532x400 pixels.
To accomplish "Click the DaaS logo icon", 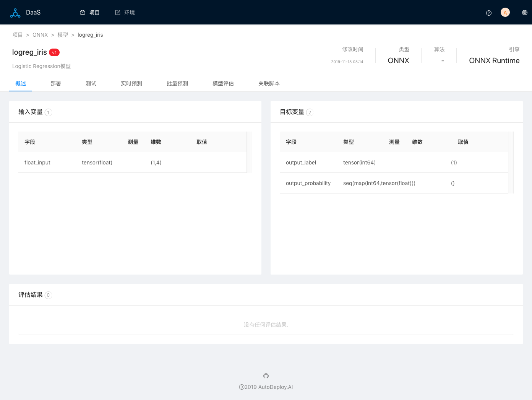I will coord(15,13).
